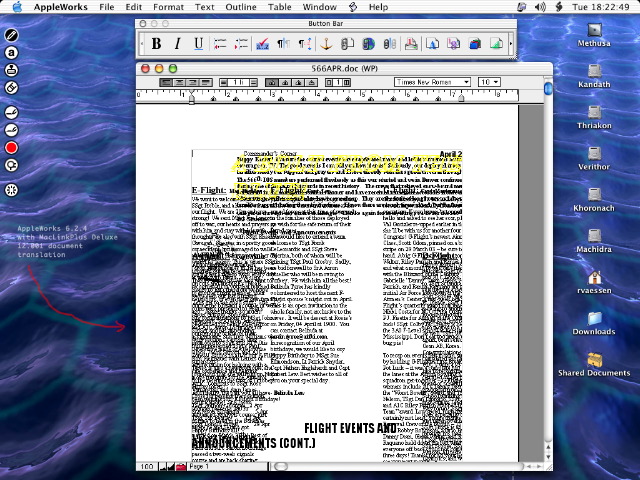Open the Format menu

[x=167, y=7]
